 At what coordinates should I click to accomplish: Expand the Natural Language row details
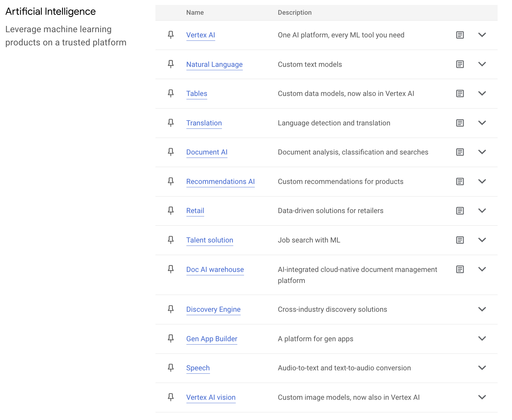[482, 64]
